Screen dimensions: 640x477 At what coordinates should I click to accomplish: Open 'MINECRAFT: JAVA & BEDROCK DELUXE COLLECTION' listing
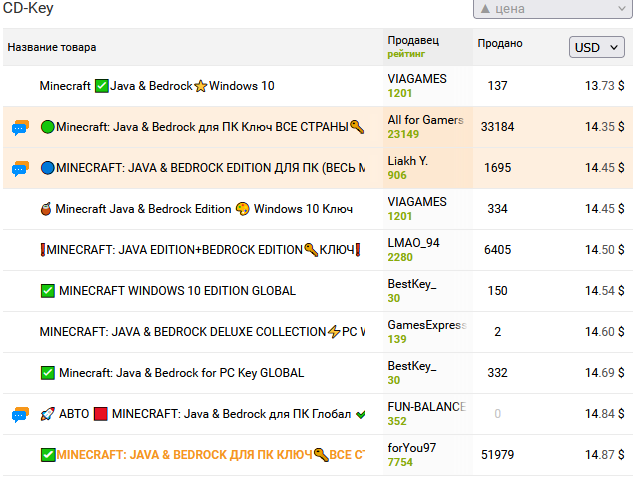tap(202, 332)
